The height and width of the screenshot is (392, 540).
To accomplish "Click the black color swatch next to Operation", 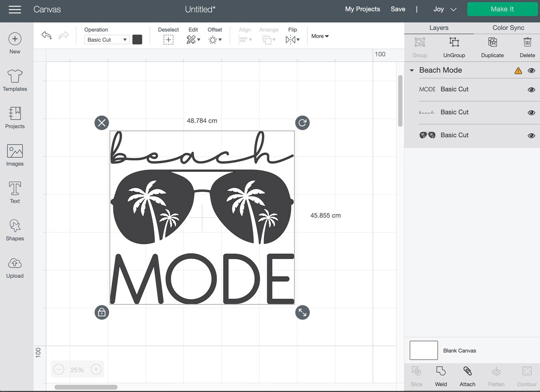I will (x=137, y=39).
